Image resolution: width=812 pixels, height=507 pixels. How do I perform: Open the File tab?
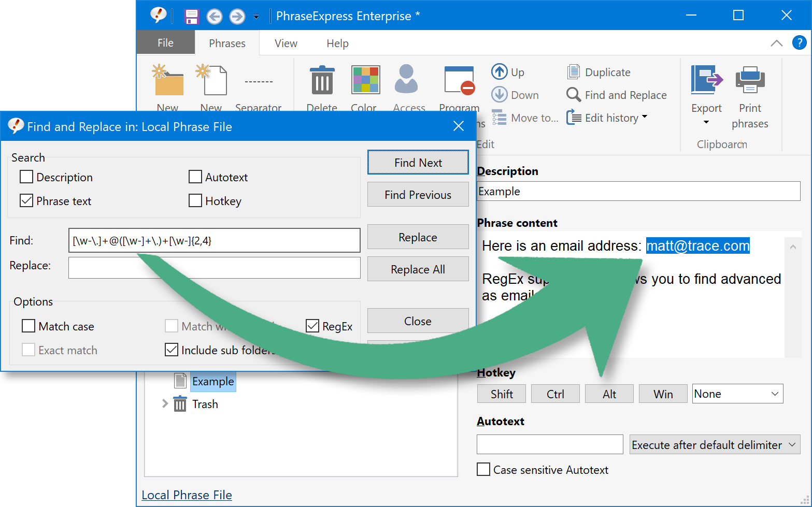pos(165,42)
